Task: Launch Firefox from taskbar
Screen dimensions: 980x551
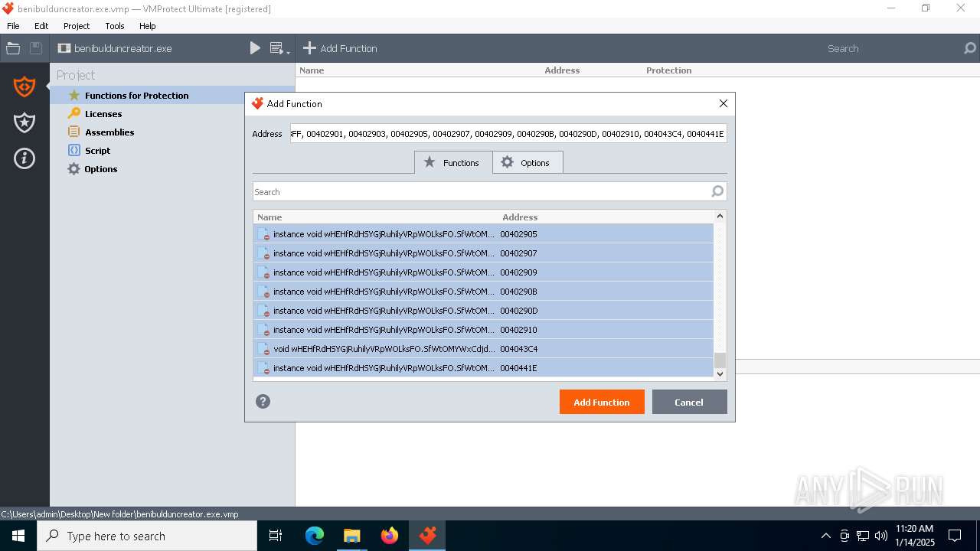Action: click(x=390, y=536)
